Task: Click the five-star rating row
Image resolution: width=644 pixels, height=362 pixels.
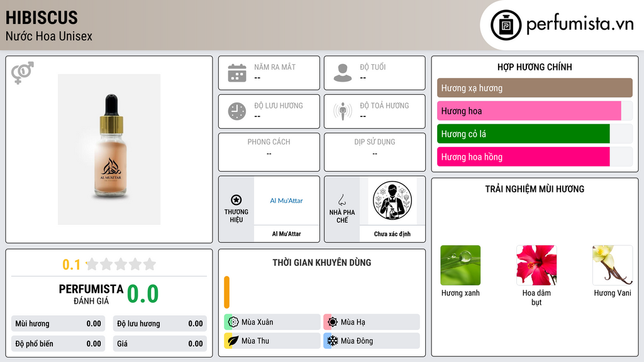Action: (121, 264)
